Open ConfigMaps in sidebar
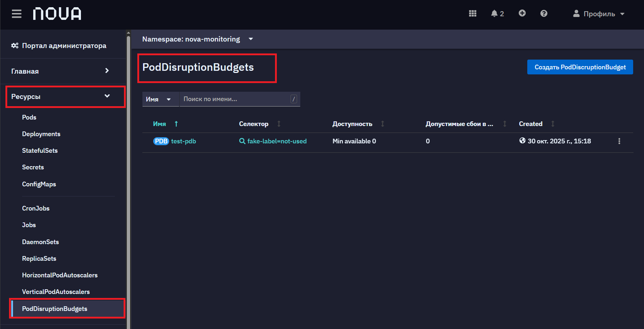 [39, 184]
